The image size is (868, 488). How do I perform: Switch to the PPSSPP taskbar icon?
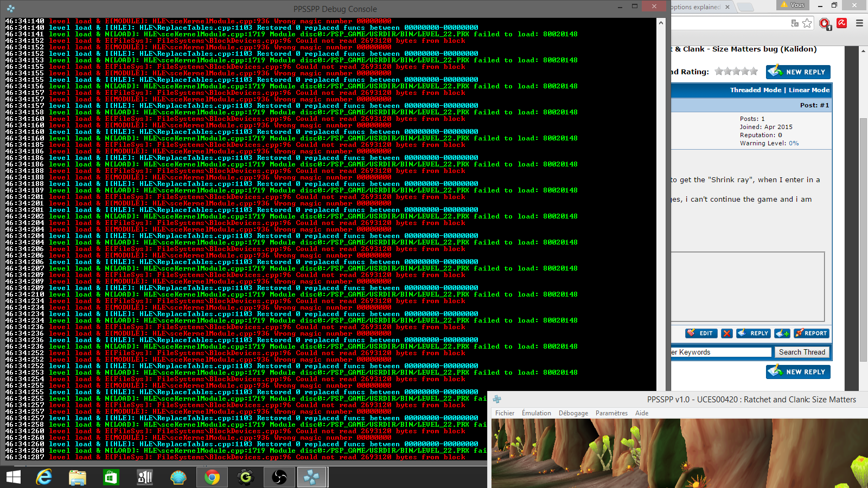coord(311,477)
